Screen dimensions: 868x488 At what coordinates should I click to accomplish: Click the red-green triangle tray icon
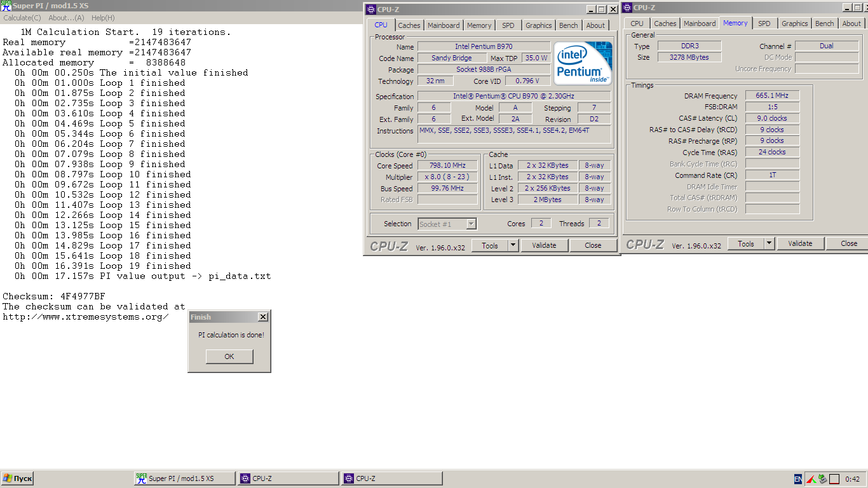pyautogui.click(x=811, y=479)
